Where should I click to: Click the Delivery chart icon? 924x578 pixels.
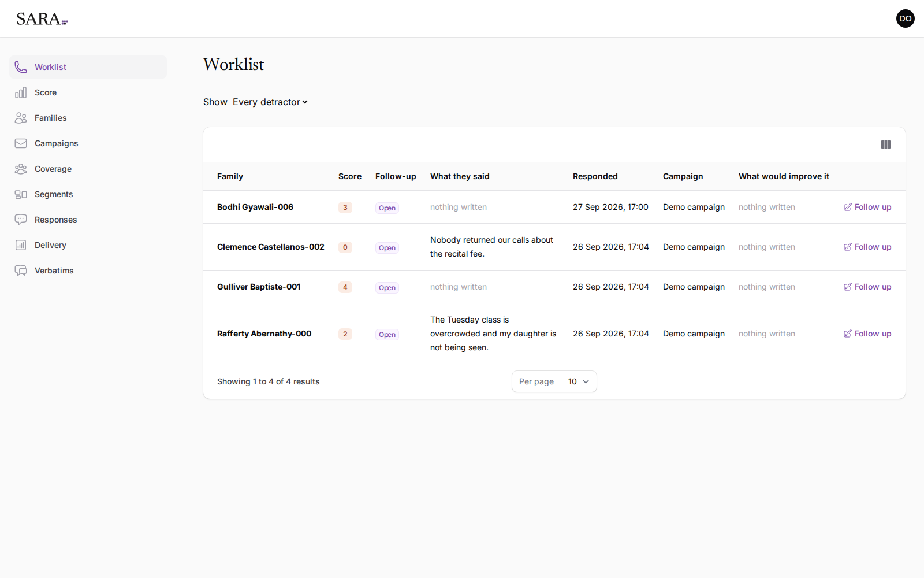click(21, 245)
